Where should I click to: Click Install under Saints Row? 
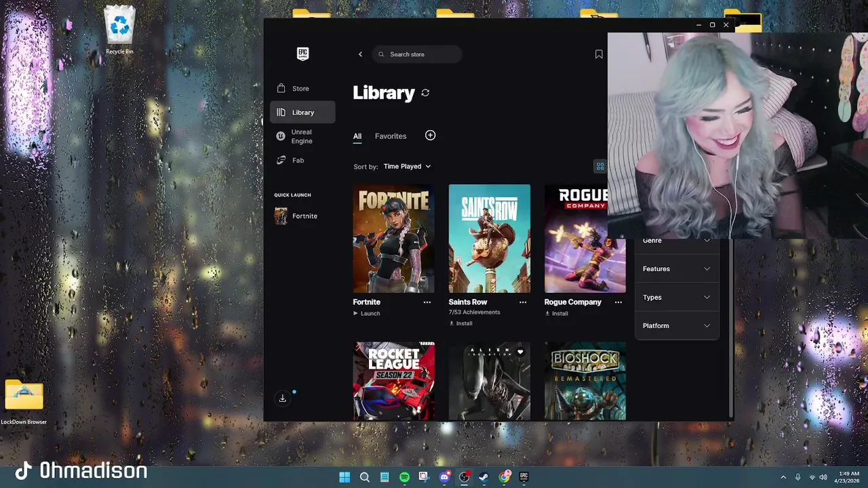pyautogui.click(x=460, y=323)
